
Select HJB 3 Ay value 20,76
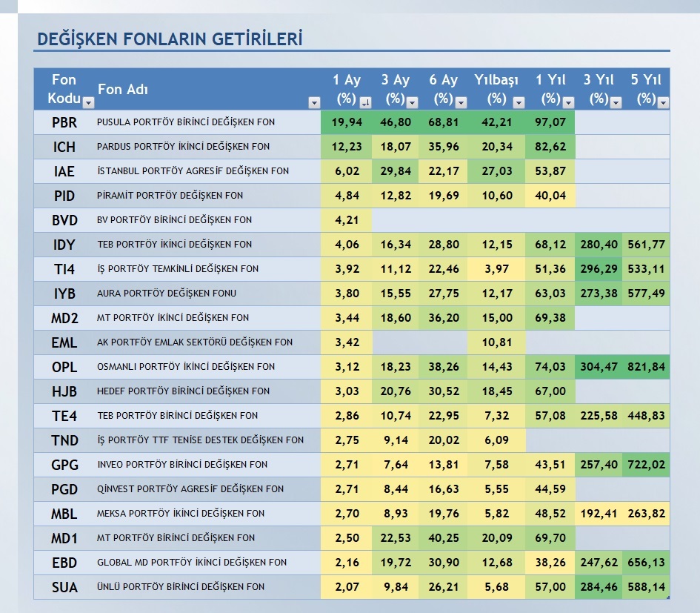[395, 391]
